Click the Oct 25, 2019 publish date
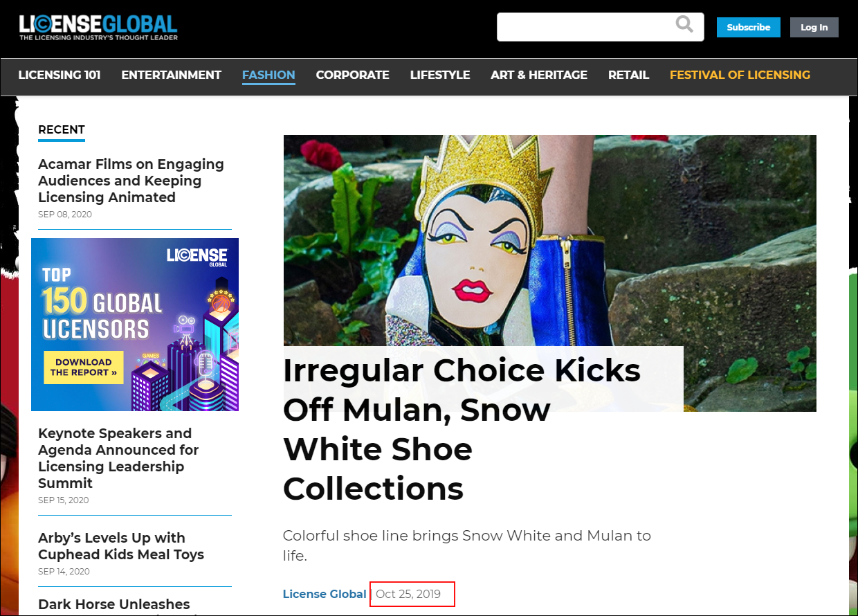858x616 pixels. click(x=408, y=594)
